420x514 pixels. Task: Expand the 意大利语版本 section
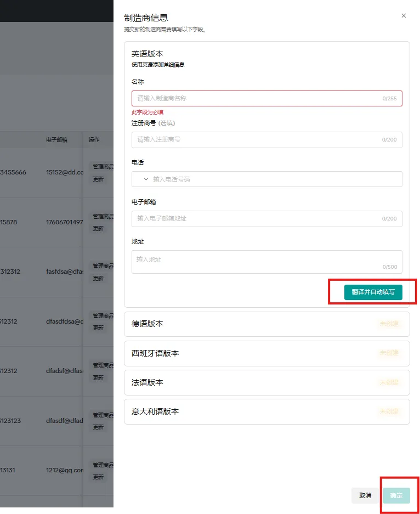pos(266,412)
